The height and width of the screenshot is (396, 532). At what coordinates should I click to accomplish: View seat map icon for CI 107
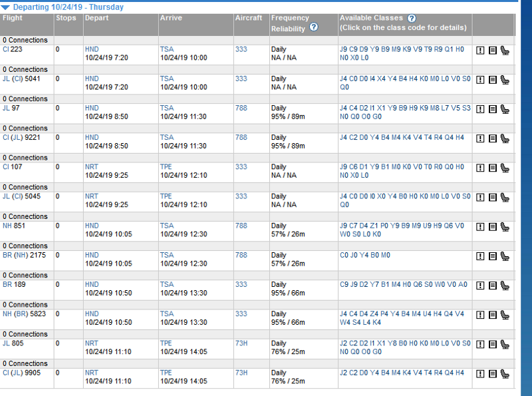click(x=505, y=168)
